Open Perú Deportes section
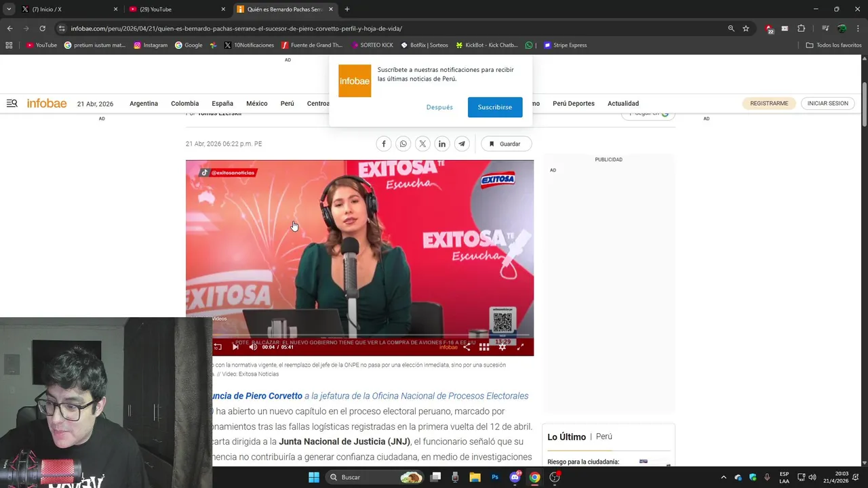The height and width of the screenshot is (488, 868). click(x=574, y=104)
